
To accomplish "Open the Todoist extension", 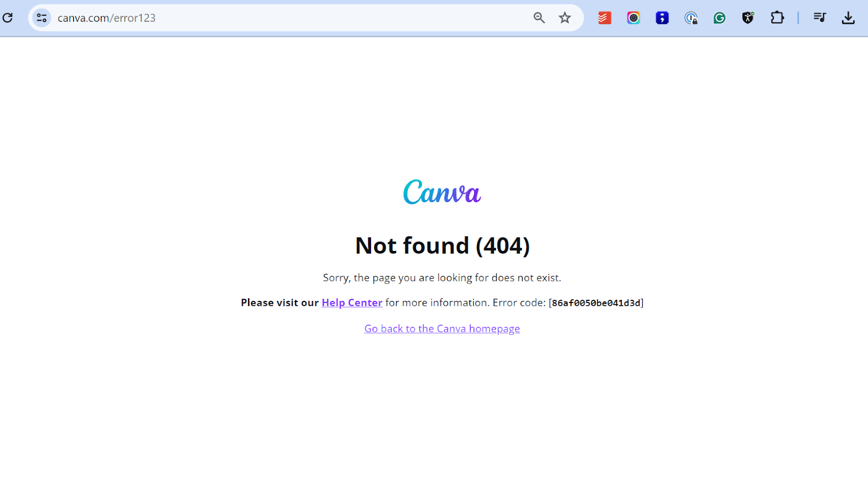I will [x=604, y=18].
